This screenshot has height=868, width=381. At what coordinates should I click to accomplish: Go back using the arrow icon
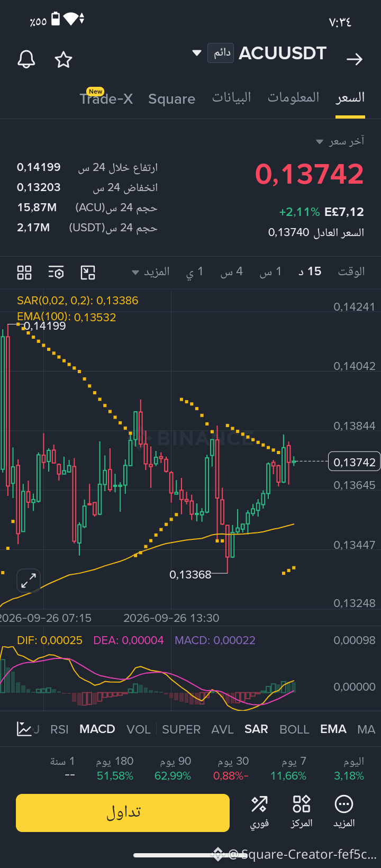coord(355,59)
